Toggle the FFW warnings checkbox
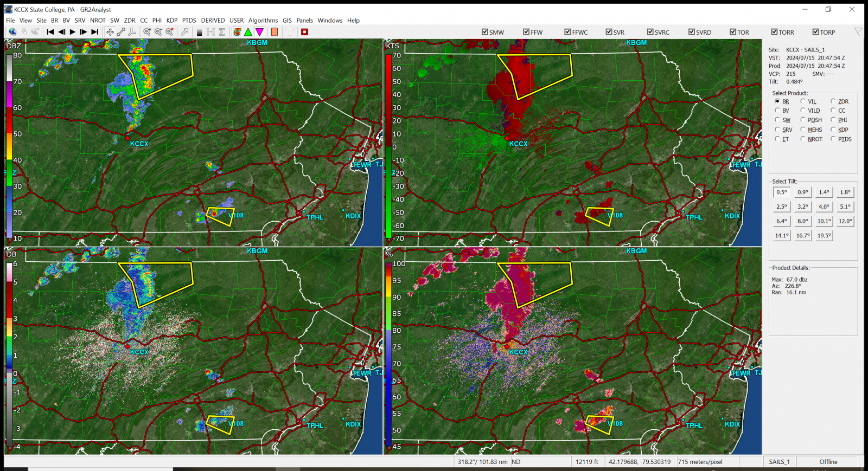This screenshot has width=868, height=471. (526, 32)
